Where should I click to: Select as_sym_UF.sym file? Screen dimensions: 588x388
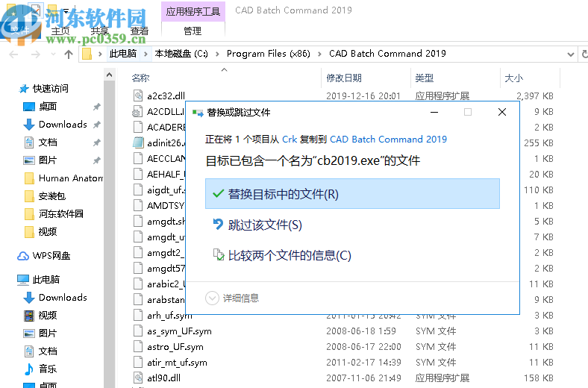pyautogui.click(x=179, y=331)
